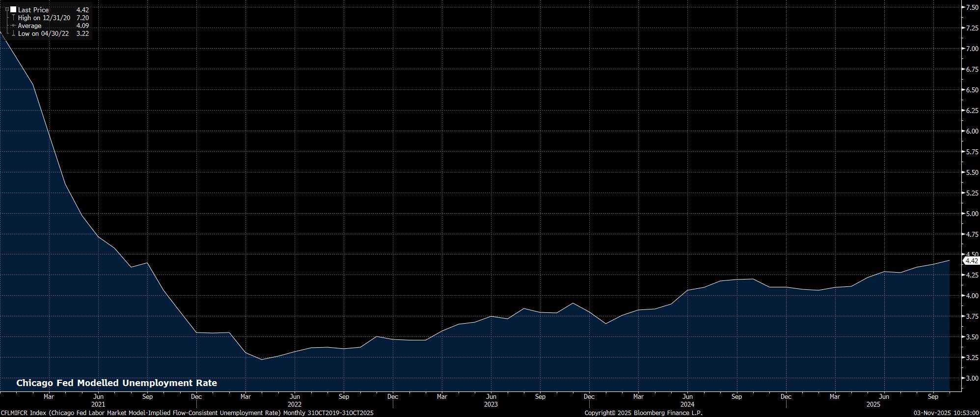Click the CFLMIFCR Index description footer text
The image size is (980, 417).
[187, 413]
